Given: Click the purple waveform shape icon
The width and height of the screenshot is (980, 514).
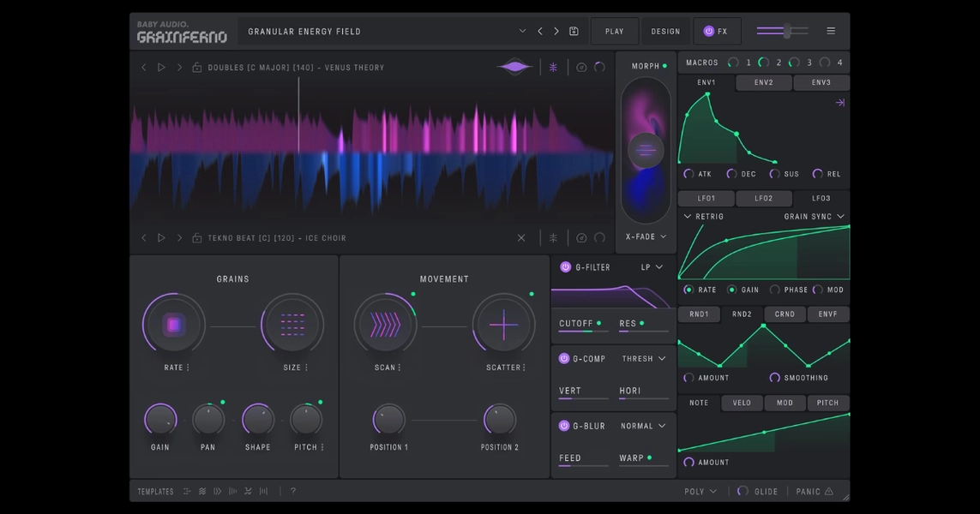Looking at the screenshot, I should [x=514, y=67].
